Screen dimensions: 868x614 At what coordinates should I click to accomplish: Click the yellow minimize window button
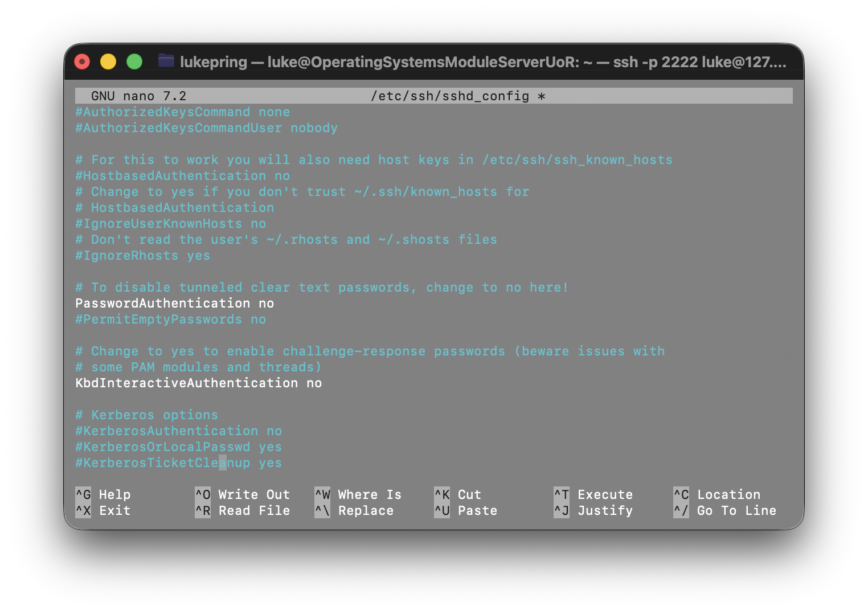(x=108, y=62)
